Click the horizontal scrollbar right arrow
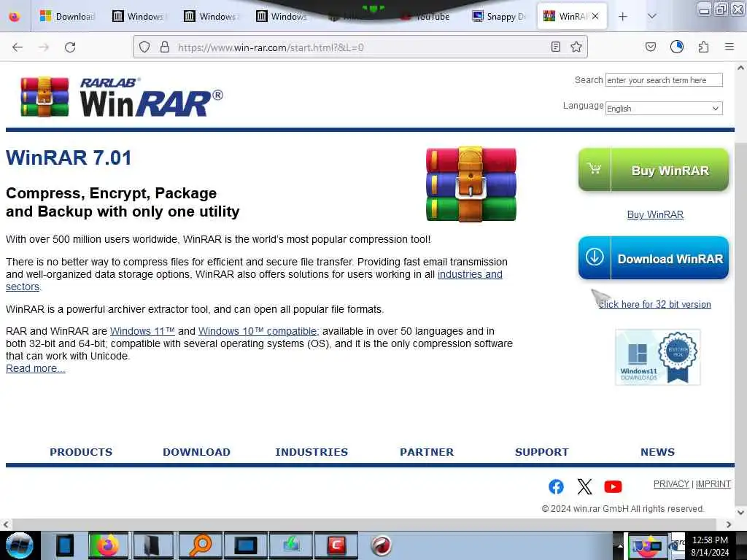Screen dimensions: 747x560 729,524
